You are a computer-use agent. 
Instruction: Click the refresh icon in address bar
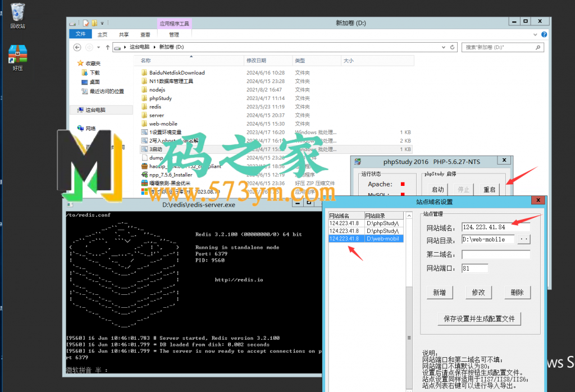tap(452, 47)
